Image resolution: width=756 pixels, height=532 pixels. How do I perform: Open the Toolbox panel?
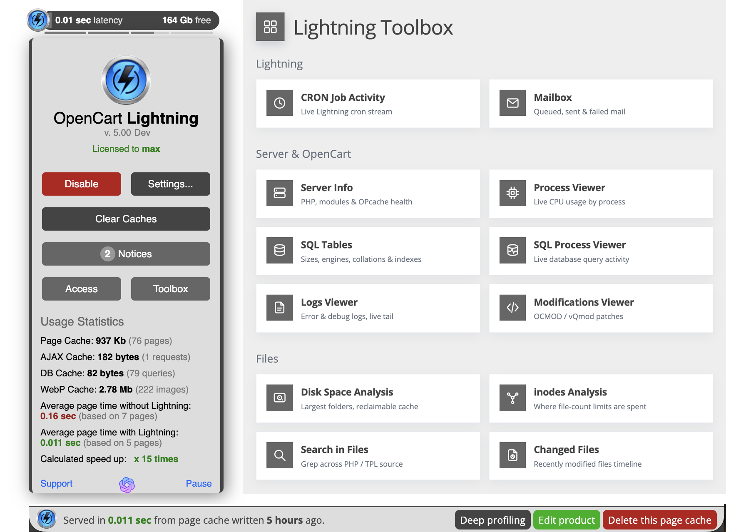[171, 289]
